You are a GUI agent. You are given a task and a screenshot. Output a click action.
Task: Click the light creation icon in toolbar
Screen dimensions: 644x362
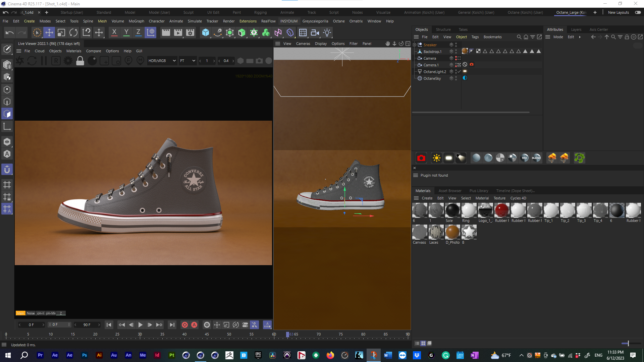[326, 33]
